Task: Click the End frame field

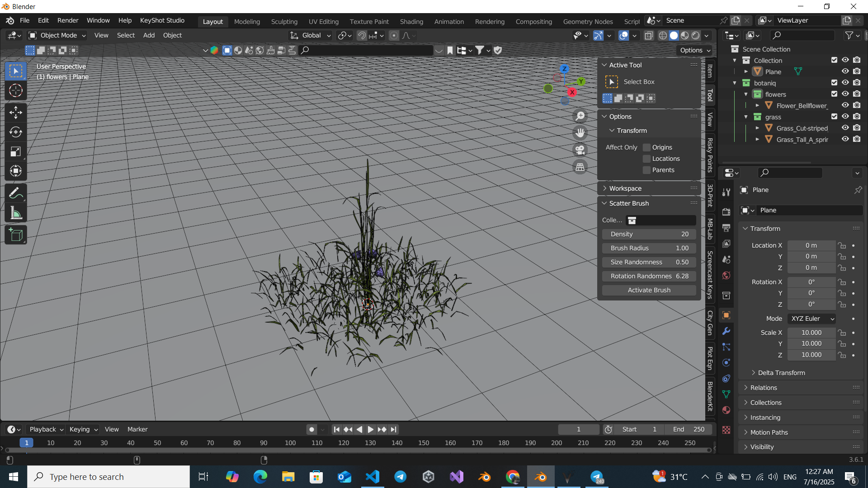Action: [x=688, y=429]
